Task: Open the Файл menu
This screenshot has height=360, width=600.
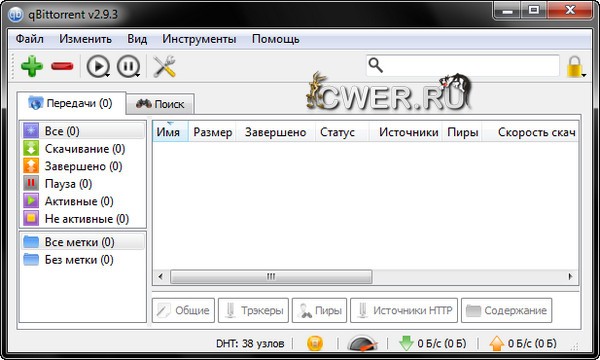Action: click(29, 39)
